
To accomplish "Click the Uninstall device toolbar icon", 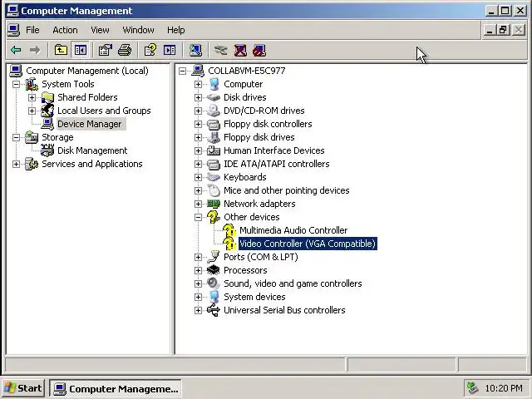I will (x=240, y=50).
